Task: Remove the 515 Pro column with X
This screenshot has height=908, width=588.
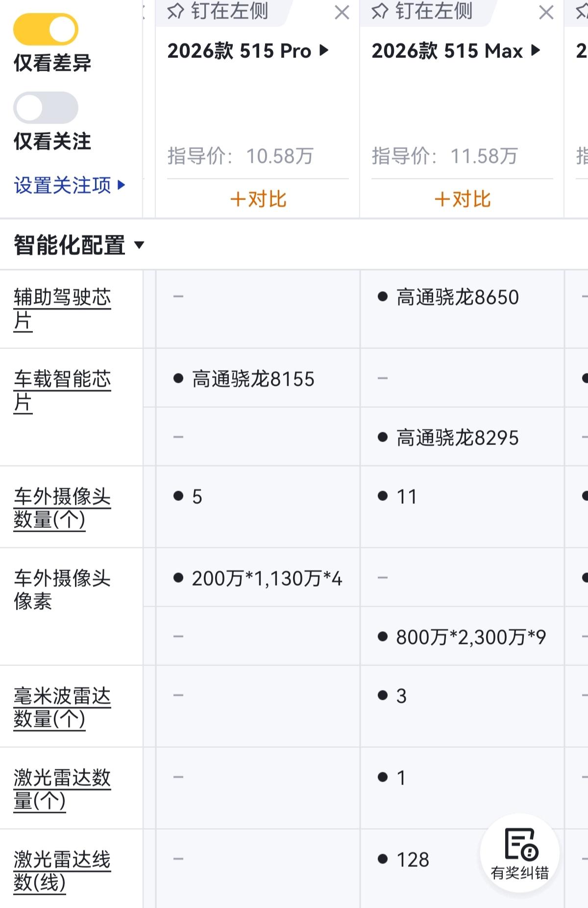Action: point(342,12)
